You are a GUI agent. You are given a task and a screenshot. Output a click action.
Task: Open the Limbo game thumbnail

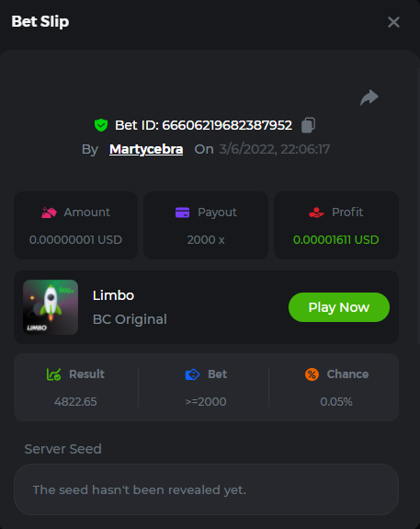(51, 307)
